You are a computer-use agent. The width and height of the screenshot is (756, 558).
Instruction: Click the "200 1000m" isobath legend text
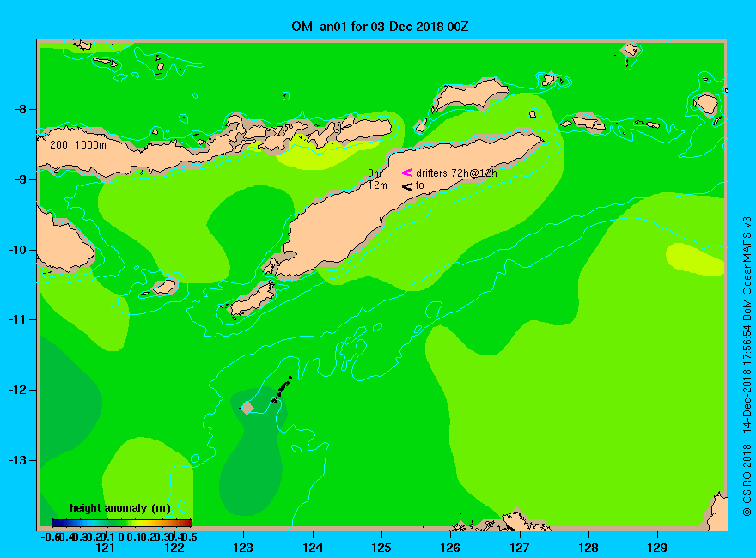(x=78, y=144)
